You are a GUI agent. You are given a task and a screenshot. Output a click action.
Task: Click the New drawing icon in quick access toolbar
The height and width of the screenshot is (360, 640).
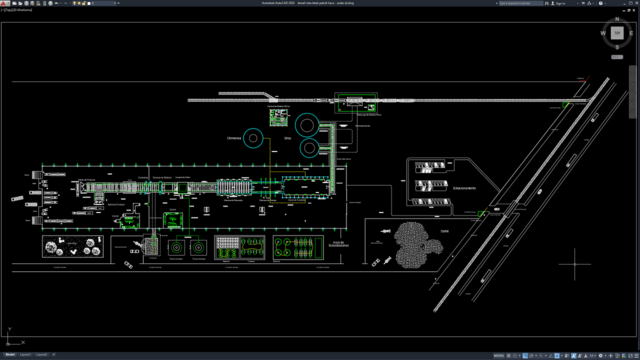point(14,3)
